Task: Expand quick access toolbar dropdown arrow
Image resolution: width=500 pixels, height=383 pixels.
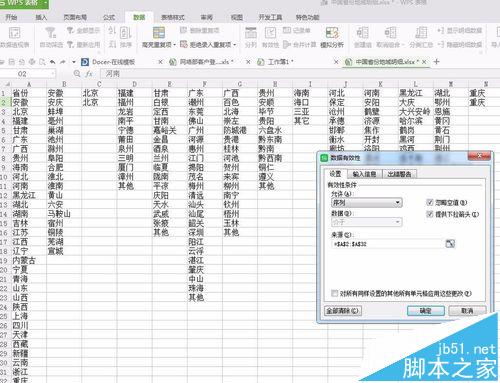Action: (x=74, y=62)
